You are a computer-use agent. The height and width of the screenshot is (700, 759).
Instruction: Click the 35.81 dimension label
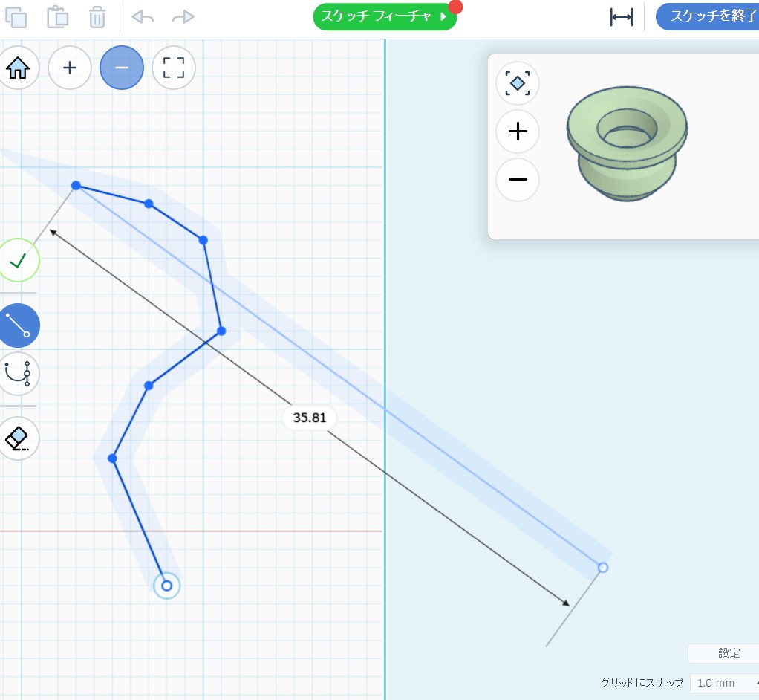point(310,418)
